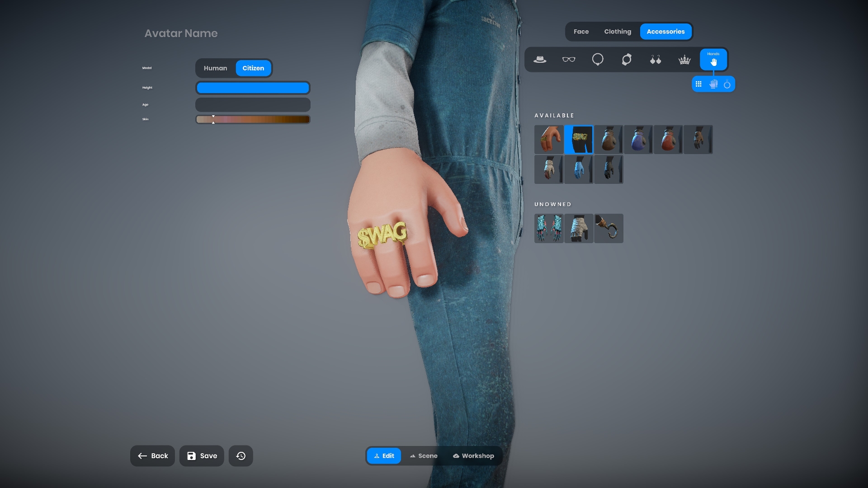The width and height of the screenshot is (868, 488).
Task: Show all hand items with grid filter
Action: click(698, 84)
